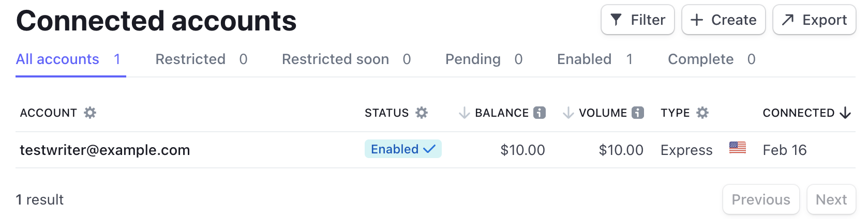
Task: Toggle Connected column sort arrow
Action: coord(845,113)
